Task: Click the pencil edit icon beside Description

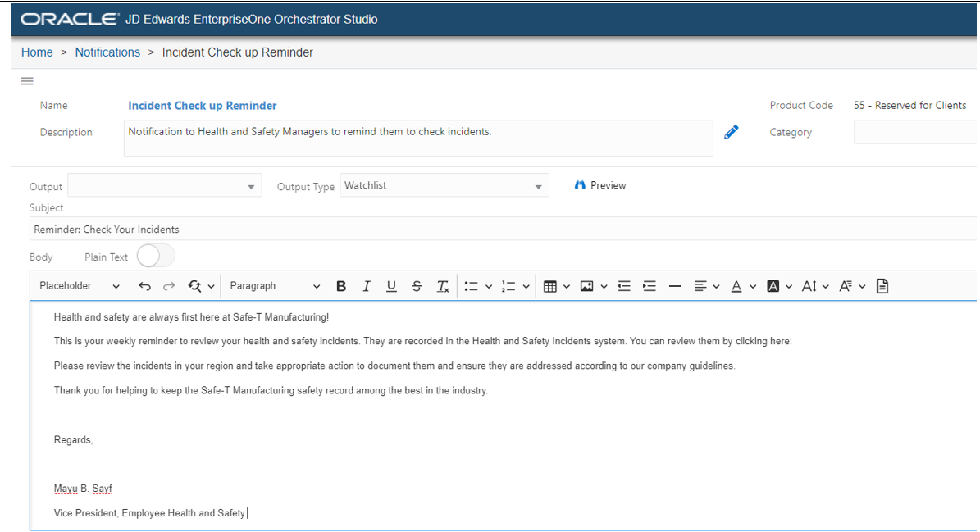Action: point(732,132)
